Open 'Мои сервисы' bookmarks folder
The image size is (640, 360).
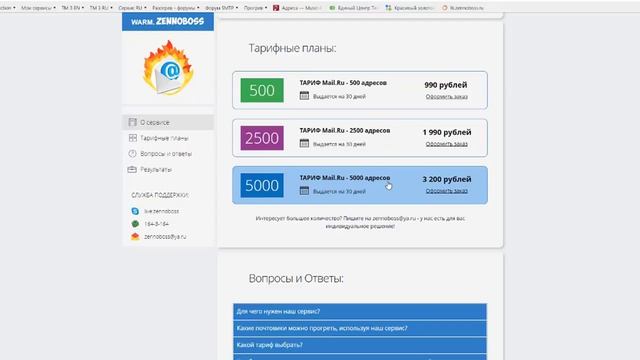38,8
